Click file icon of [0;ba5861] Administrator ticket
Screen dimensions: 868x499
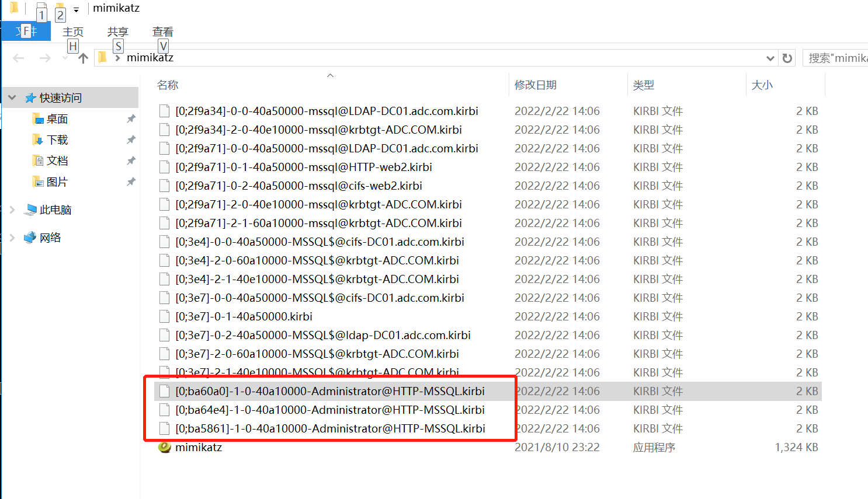(165, 428)
